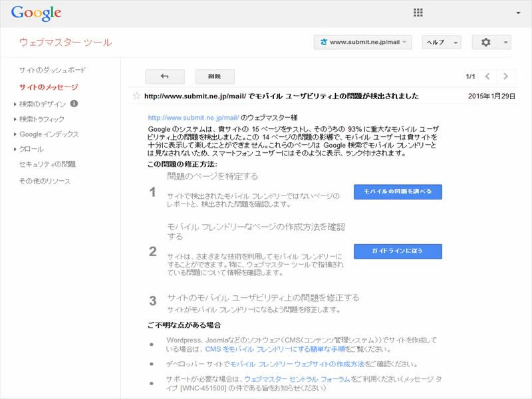Click the back arrow button

click(x=165, y=76)
